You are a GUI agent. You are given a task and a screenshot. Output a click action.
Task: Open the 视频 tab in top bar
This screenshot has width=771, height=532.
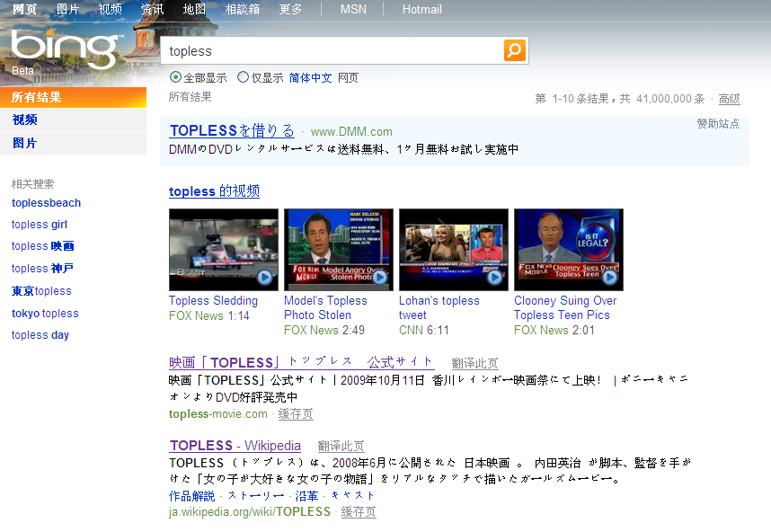pos(110,9)
